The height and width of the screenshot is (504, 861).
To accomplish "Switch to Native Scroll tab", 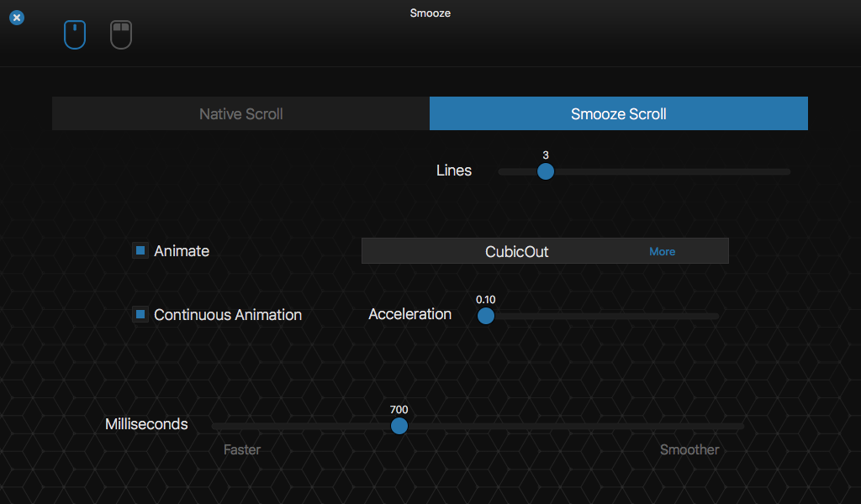I will (241, 113).
